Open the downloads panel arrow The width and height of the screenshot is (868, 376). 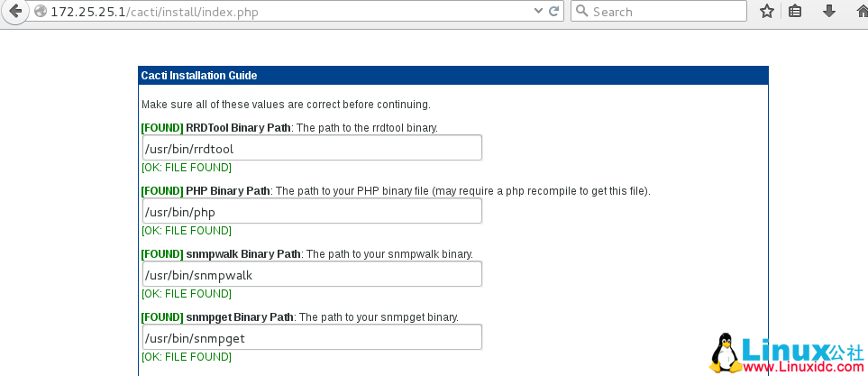(829, 12)
